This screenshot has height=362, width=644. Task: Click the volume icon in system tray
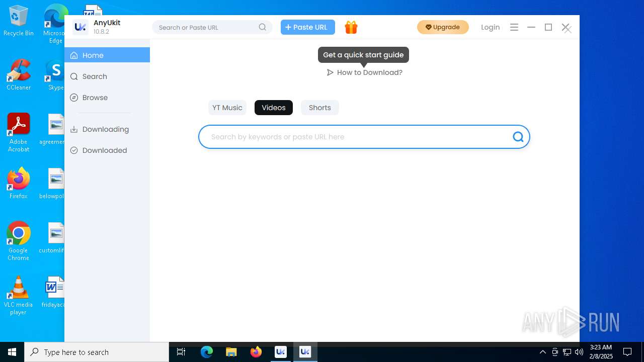[579, 352]
